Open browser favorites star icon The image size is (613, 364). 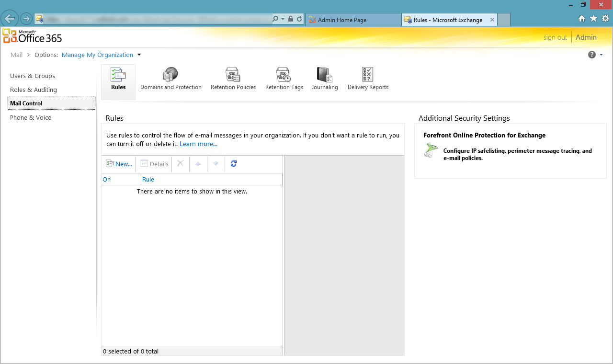[x=593, y=19]
